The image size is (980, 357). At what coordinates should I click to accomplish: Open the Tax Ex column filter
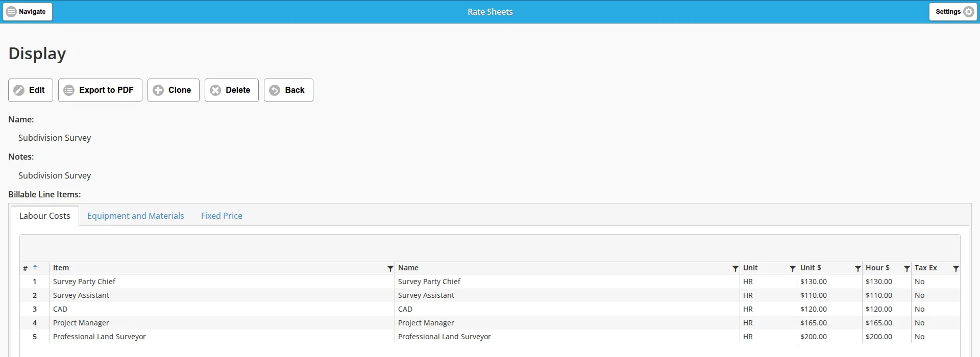(x=955, y=268)
